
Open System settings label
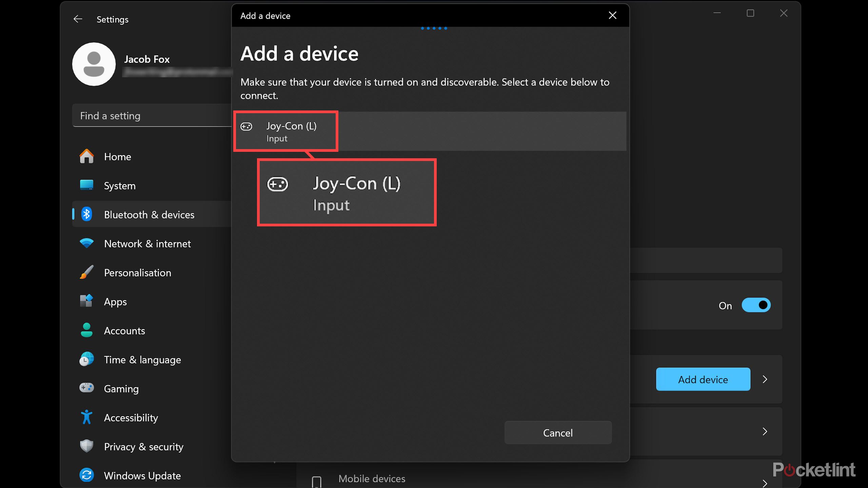[120, 186]
